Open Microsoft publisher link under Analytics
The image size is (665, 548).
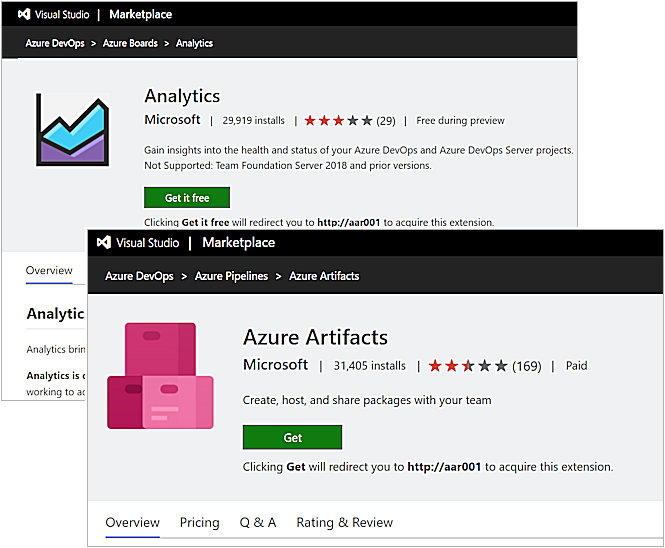click(x=172, y=120)
